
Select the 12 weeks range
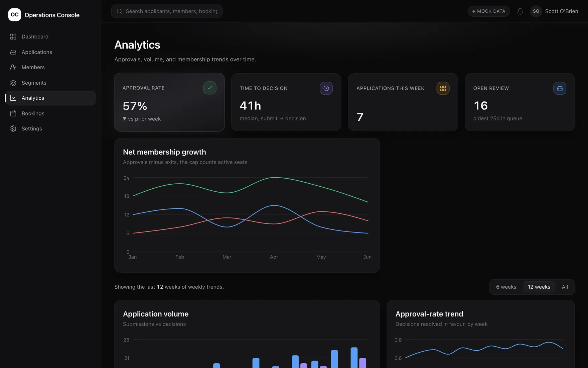(539, 287)
